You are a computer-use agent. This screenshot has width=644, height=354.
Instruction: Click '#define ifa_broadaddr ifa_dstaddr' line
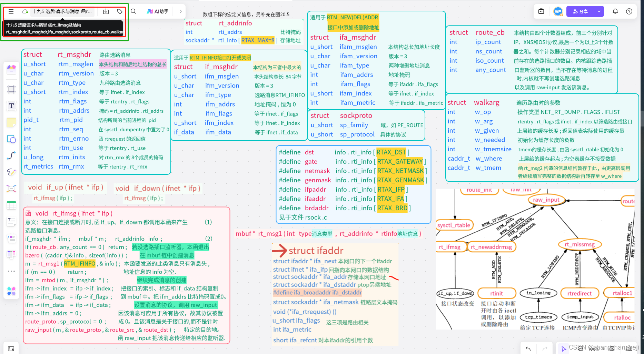pyautogui.click(x=317, y=293)
